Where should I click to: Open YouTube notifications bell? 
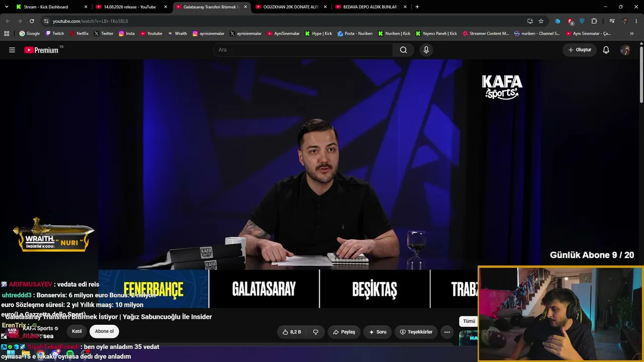tap(606, 50)
